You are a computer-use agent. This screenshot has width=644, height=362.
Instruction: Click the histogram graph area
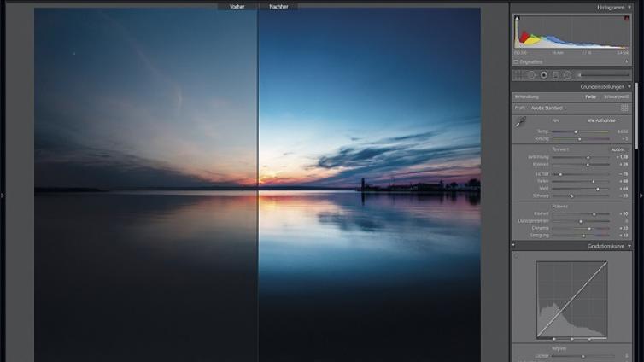coord(571,32)
